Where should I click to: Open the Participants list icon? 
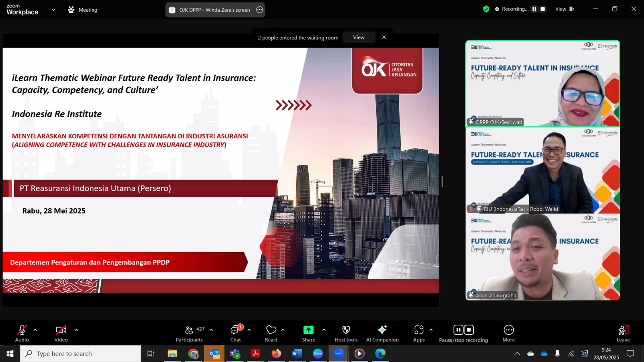[189, 330]
